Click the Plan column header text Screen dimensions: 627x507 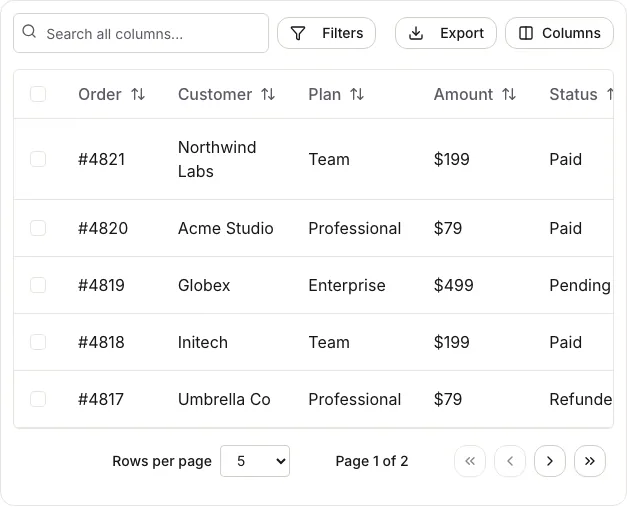point(324,95)
